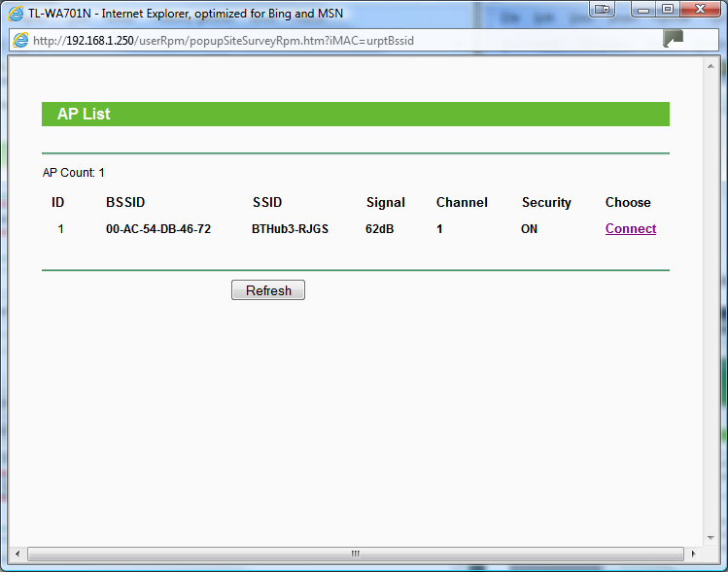Maximize the TL-WA701N window
This screenshot has width=728, height=572.
(x=668, y=10)
